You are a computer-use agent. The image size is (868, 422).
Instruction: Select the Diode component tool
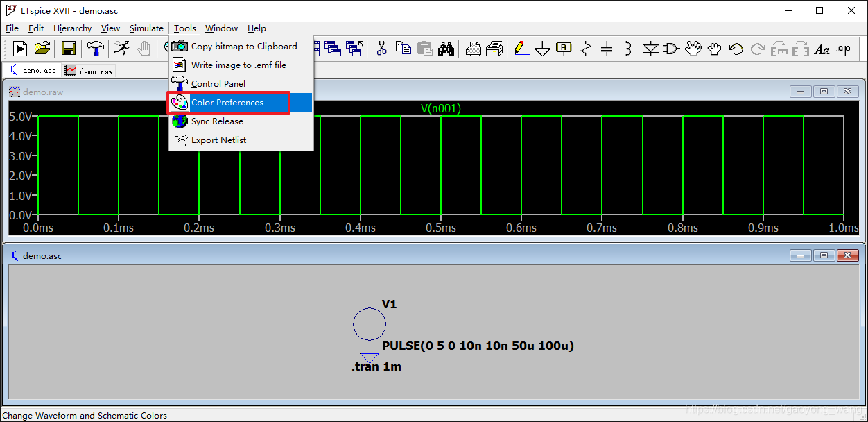[x=650, y=48]
